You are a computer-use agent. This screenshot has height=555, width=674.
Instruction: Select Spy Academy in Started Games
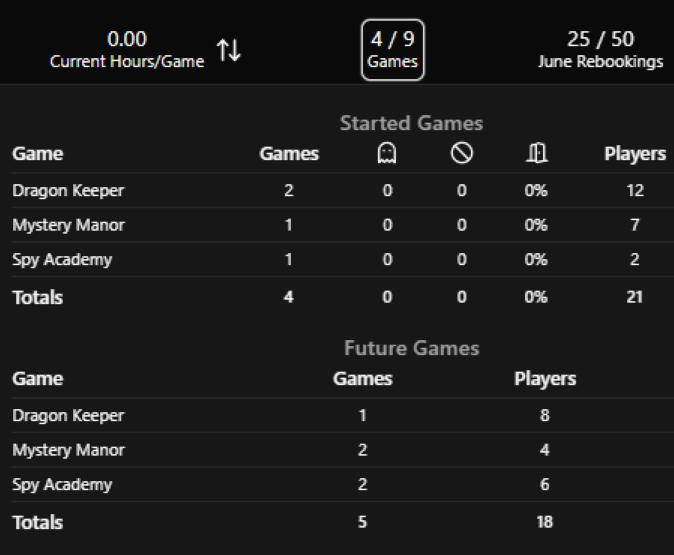coord(62,259)
